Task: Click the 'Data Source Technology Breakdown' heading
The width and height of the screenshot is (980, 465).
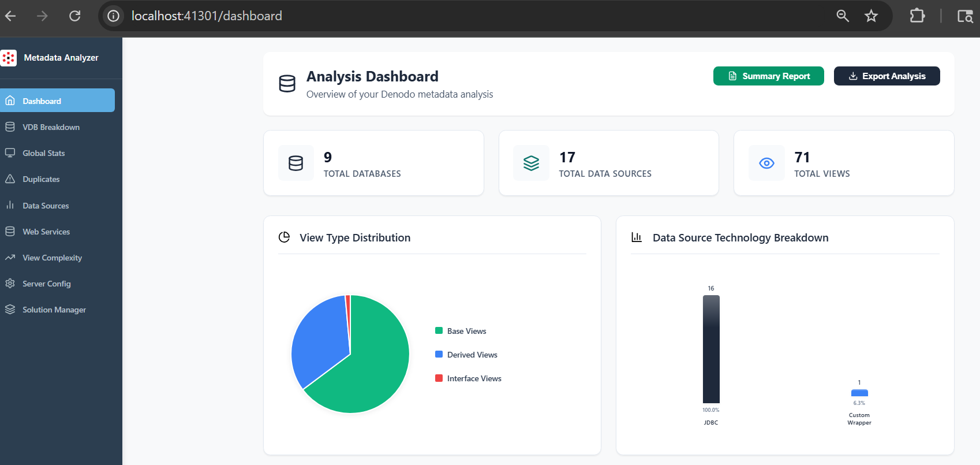Action: [x=740, y=237]
